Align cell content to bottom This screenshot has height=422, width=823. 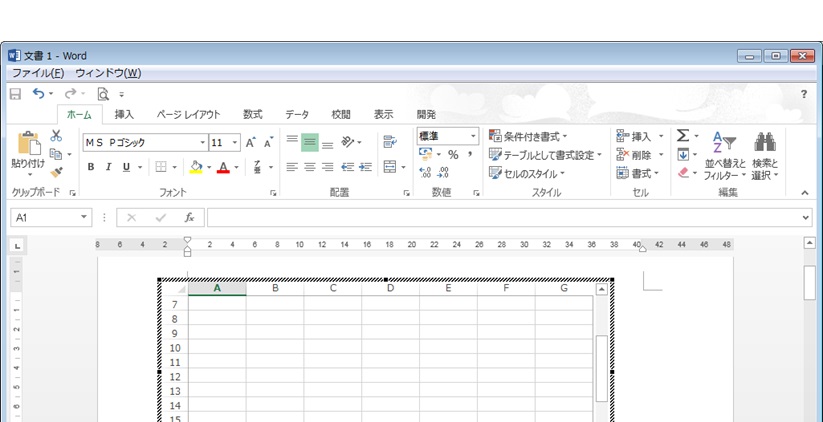click(328, 145)
